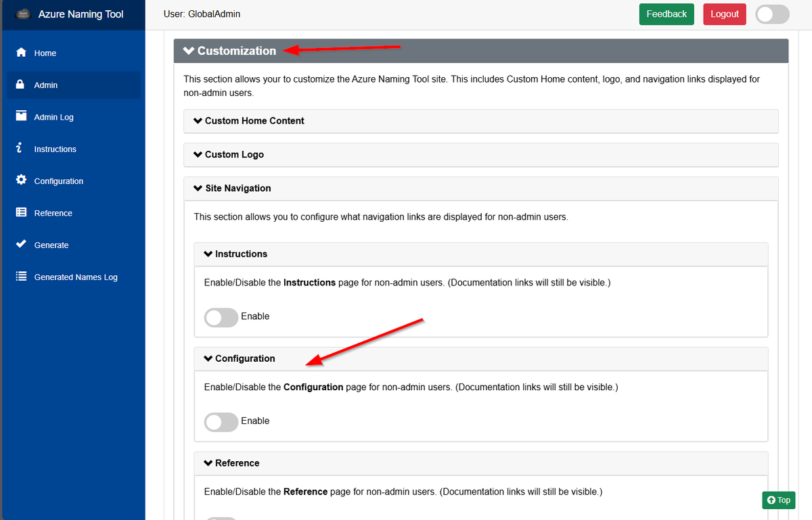The image size is (812, 520).
Task: Enable the Configuration page toggle
Action: (221, 422)
